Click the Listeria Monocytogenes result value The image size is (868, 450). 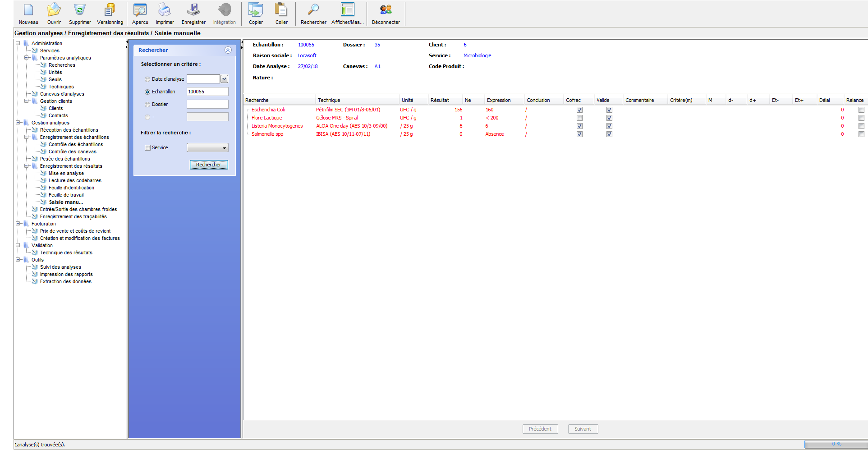point(461,126)
